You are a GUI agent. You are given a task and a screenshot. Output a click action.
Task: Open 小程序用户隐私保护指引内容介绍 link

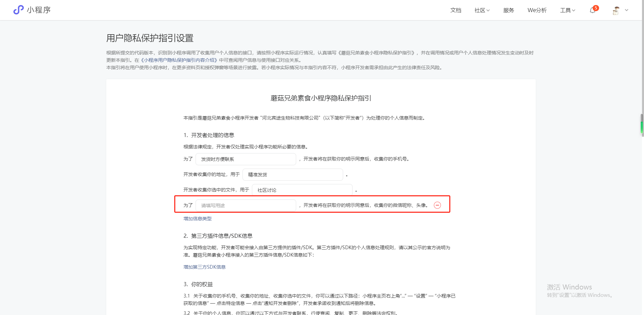click(179, 60)
